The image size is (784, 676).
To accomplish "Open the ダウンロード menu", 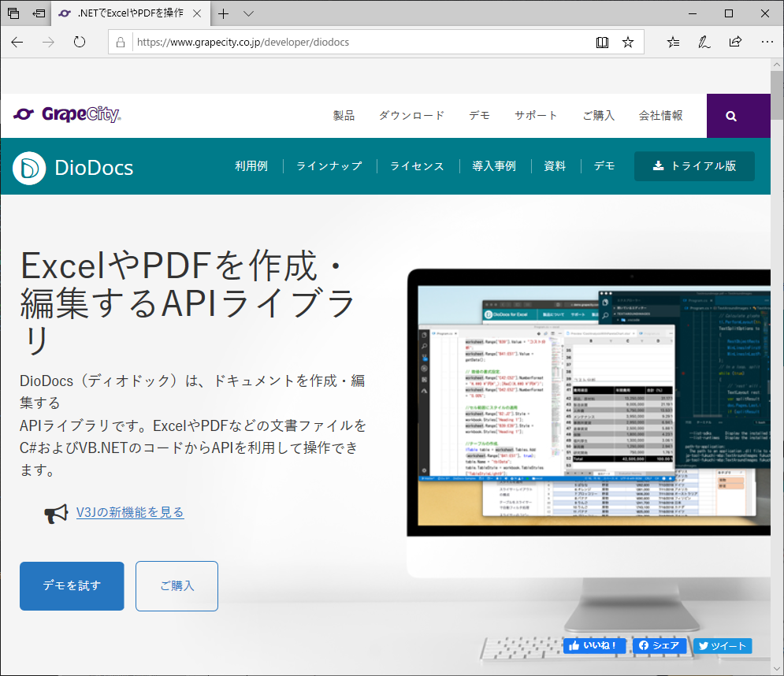I will pos(411,116).
